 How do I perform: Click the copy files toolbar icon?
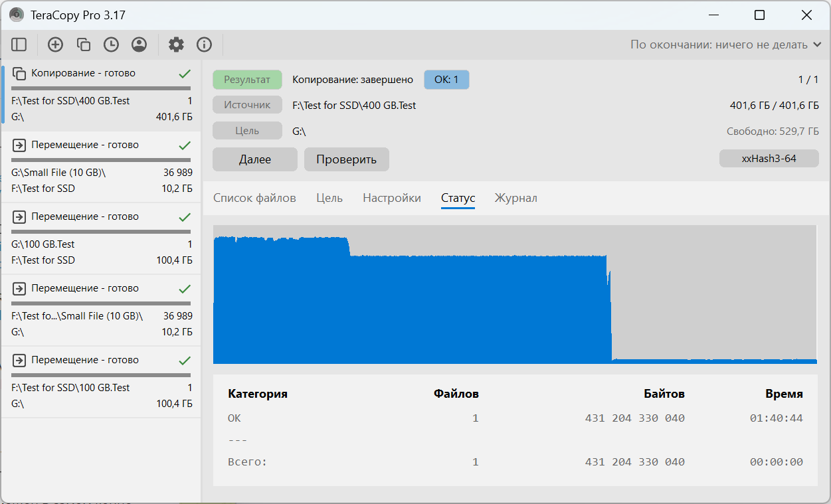pos(84,44)
